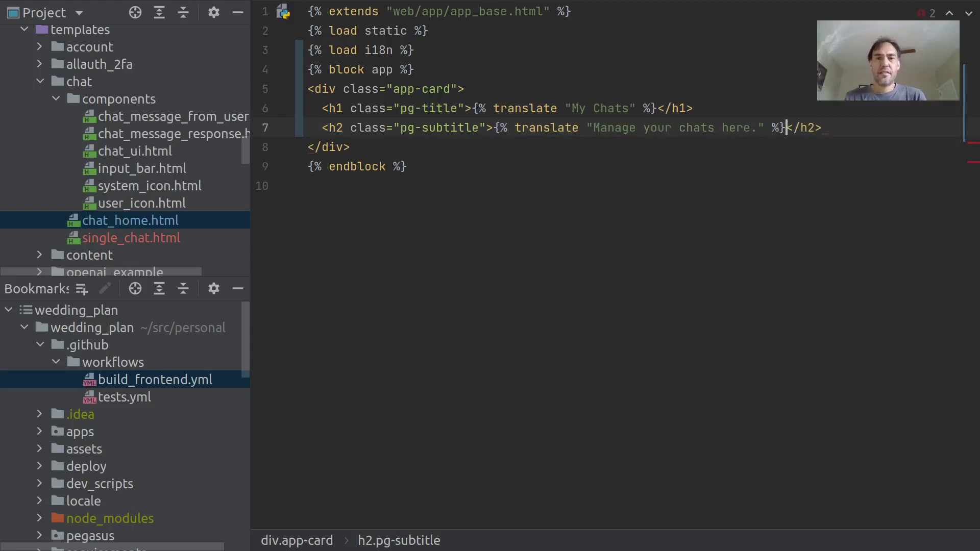Click the locate target icon in Project panel
Image resolution: width=980 pixels, height=551 pixels.
pos(135,13)
